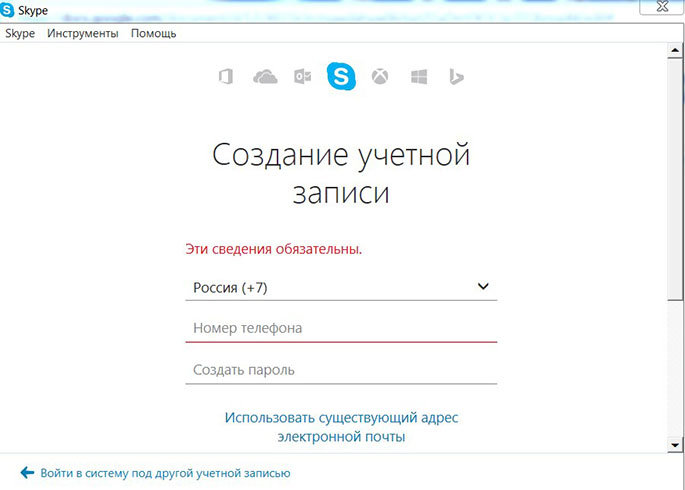Click the OneDrive cloud icon

pos(265,77)
